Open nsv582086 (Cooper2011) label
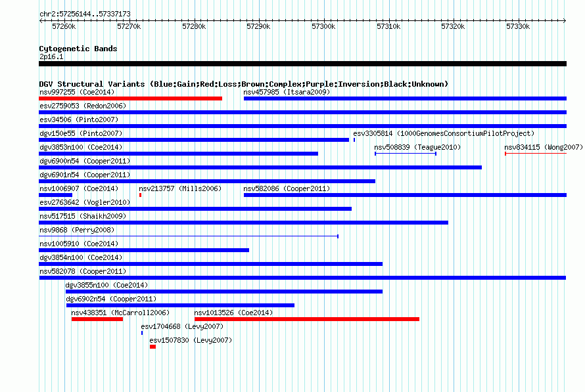 [287, 188]
